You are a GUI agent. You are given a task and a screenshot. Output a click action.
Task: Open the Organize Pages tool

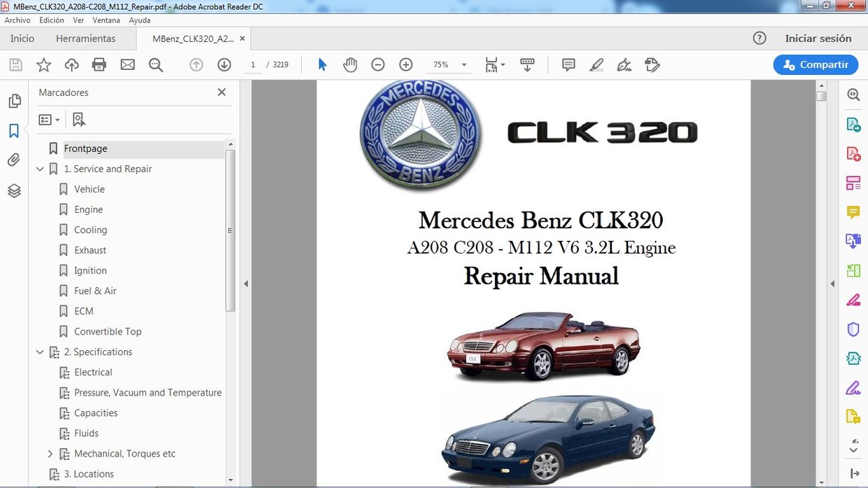pos(853,182)
